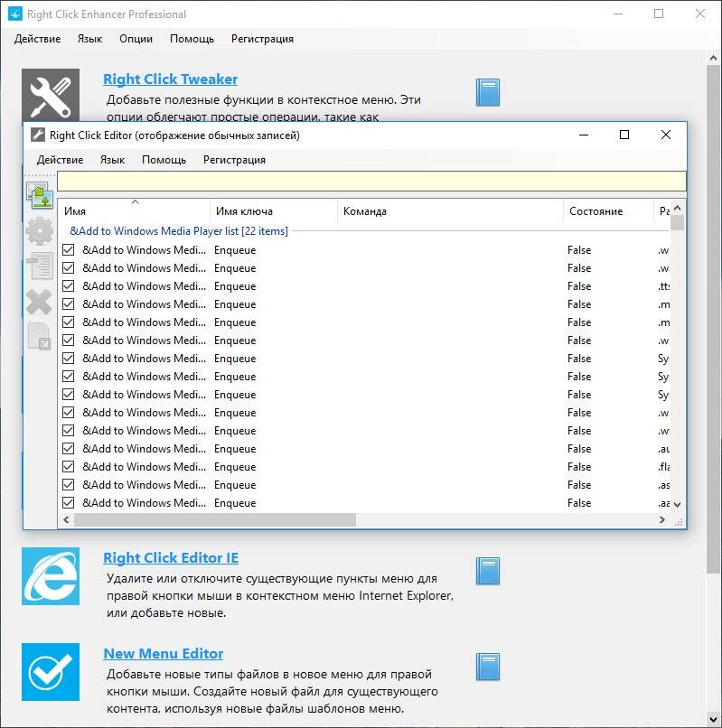Open the blue book icon beside Right Click Tweaker
Image resolution: width=722 pixels, height=728 pixels.
point(488,92)
